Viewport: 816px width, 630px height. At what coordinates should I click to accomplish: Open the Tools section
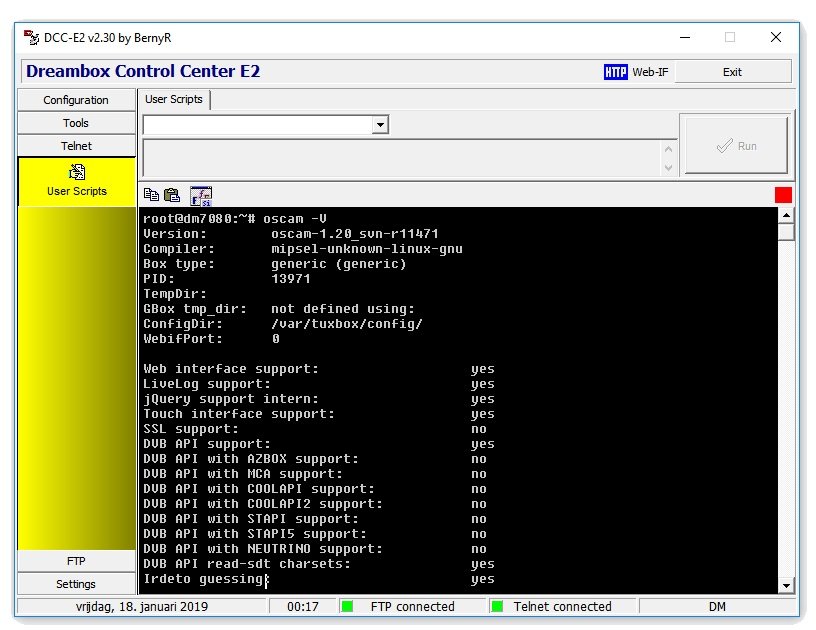tap(76, 123)
